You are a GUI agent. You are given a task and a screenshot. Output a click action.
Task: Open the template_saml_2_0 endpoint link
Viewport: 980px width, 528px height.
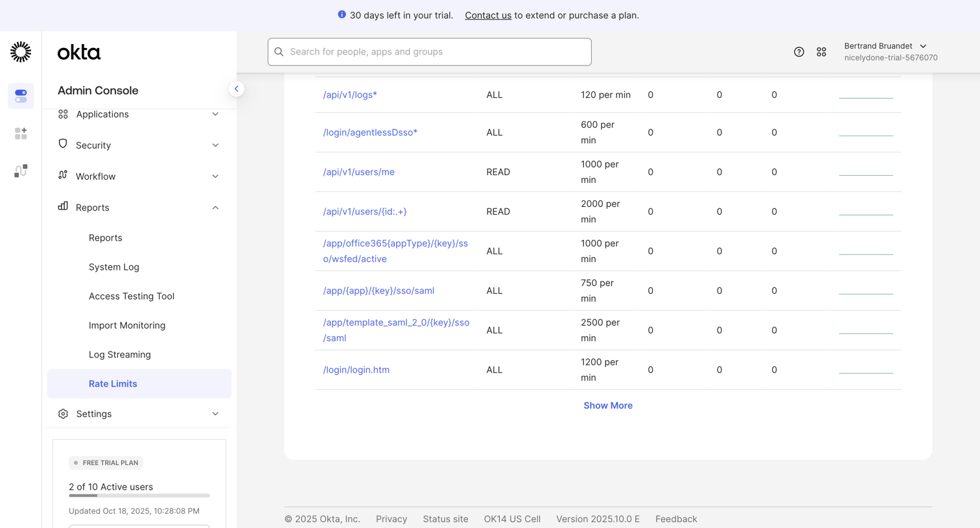click(x=396, y=330)
